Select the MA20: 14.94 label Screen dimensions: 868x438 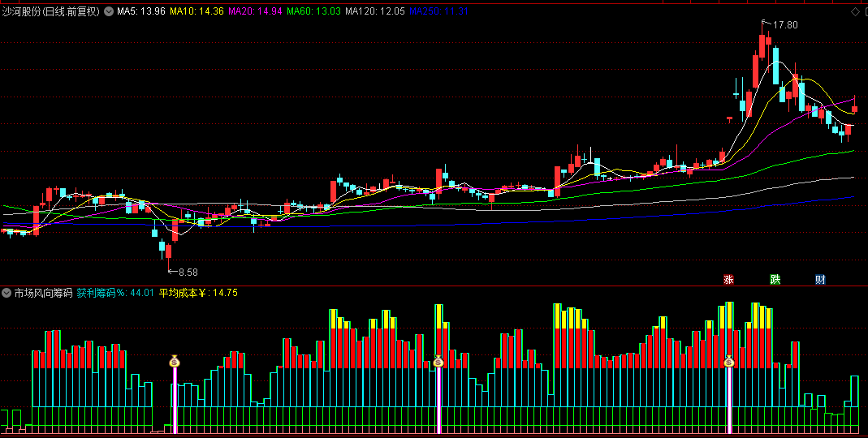tap(256, 11)
